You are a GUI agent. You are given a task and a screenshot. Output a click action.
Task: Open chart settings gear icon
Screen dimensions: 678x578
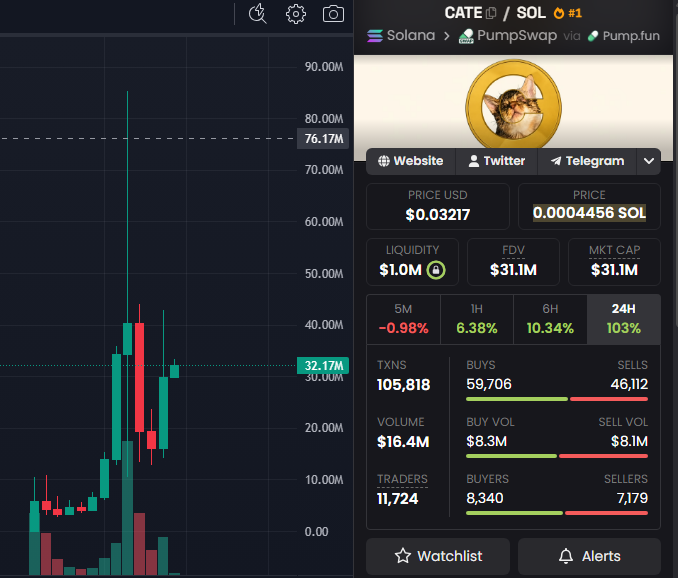(x=296, y=14)
